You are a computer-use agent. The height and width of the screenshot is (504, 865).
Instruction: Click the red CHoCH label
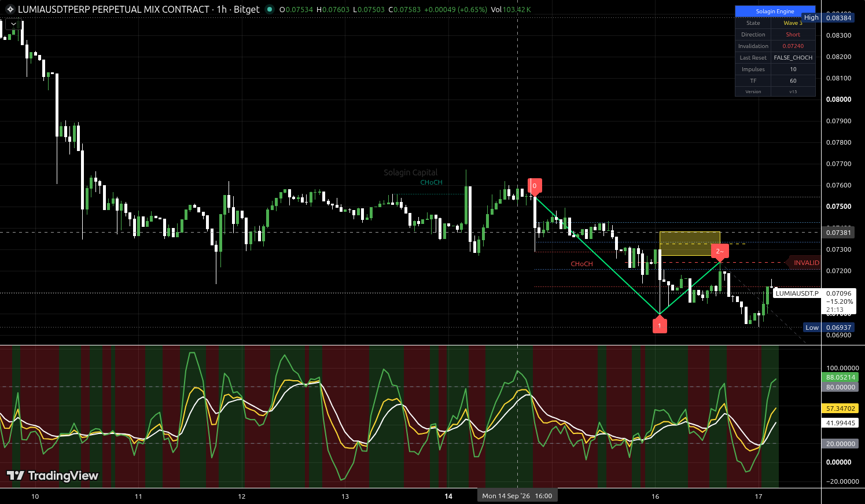click(581, 264)
